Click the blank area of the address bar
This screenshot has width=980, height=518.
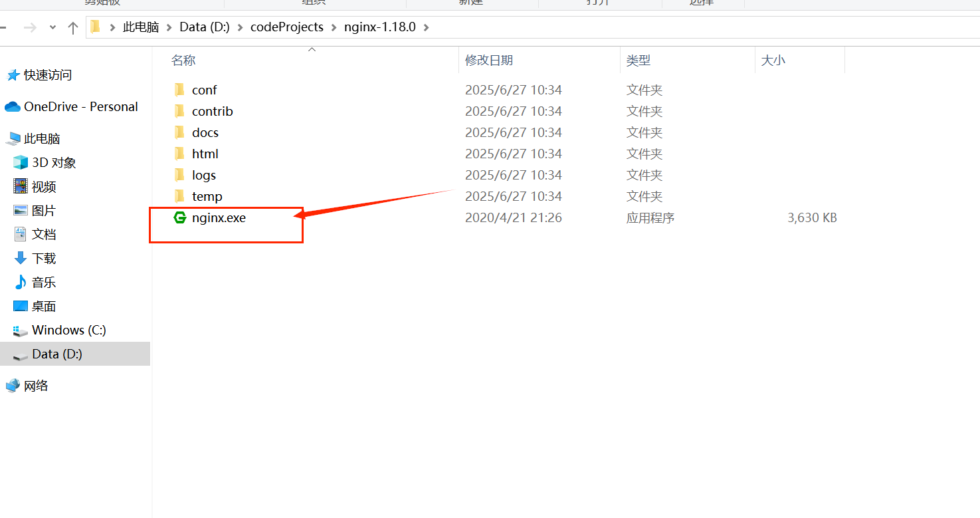coord(704,27)
